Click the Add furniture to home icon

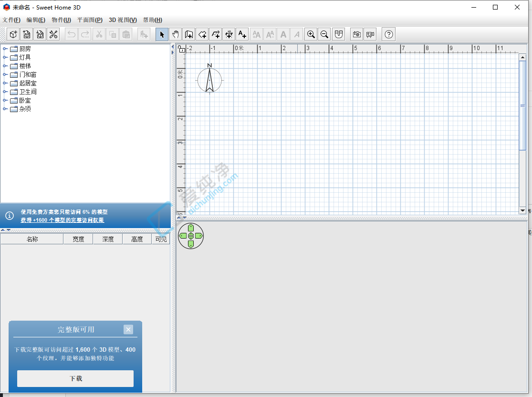(144, 34)
